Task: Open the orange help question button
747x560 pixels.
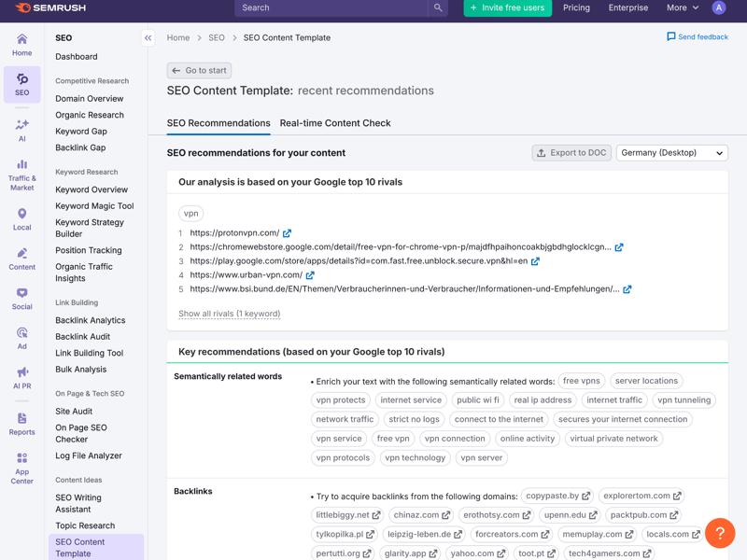Action: click(720, 533)
